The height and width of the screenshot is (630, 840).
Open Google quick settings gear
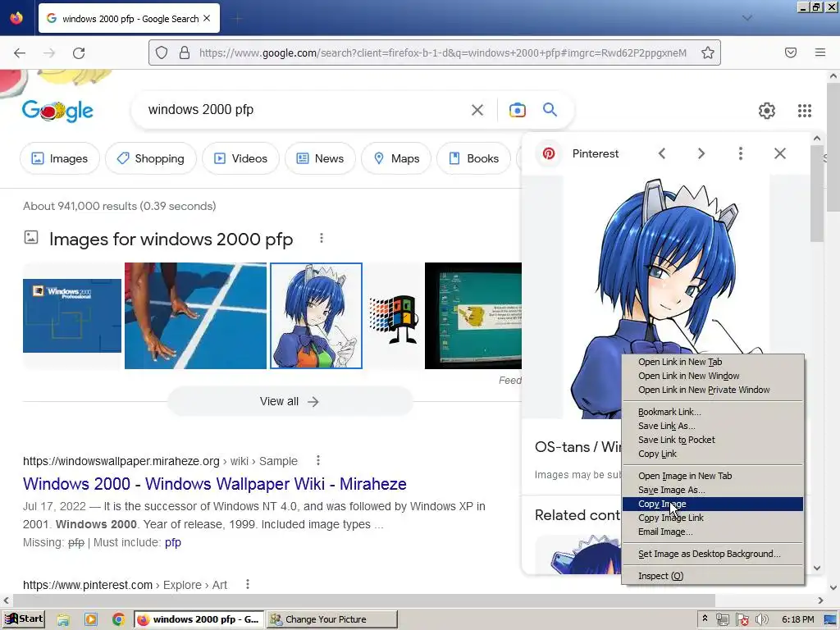767,111
